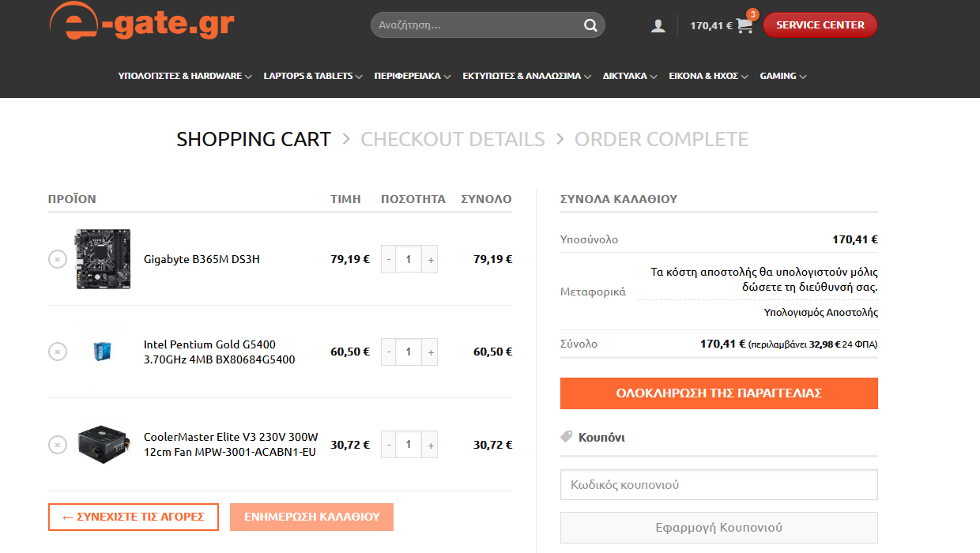Click cart total 170,41 € in header
This screenshot has width=980, height=553.
711,25
